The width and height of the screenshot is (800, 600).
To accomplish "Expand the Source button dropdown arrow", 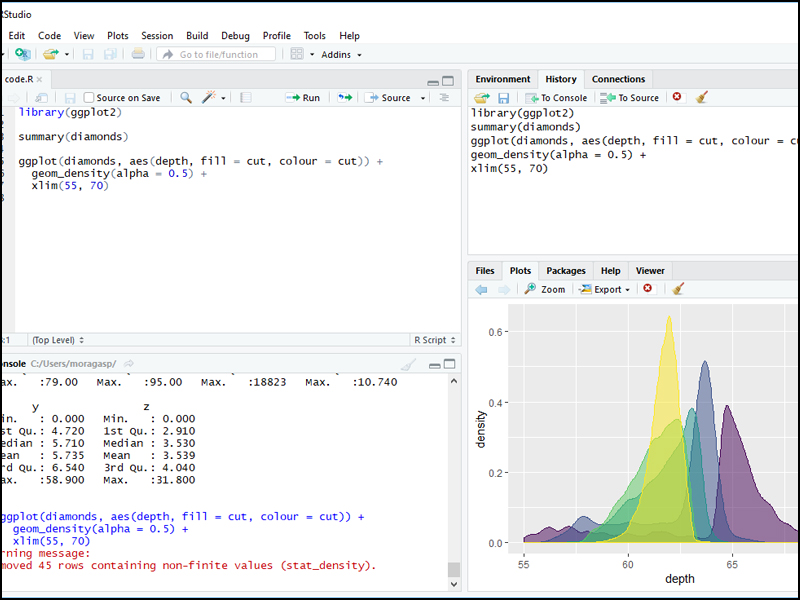I will pyautogui.click(x=423, y=98).
